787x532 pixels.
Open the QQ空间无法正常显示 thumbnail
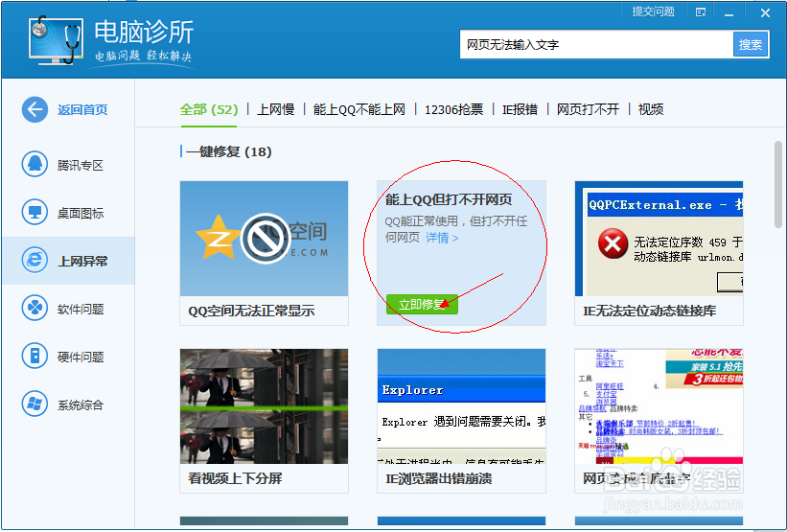point(264,239)
